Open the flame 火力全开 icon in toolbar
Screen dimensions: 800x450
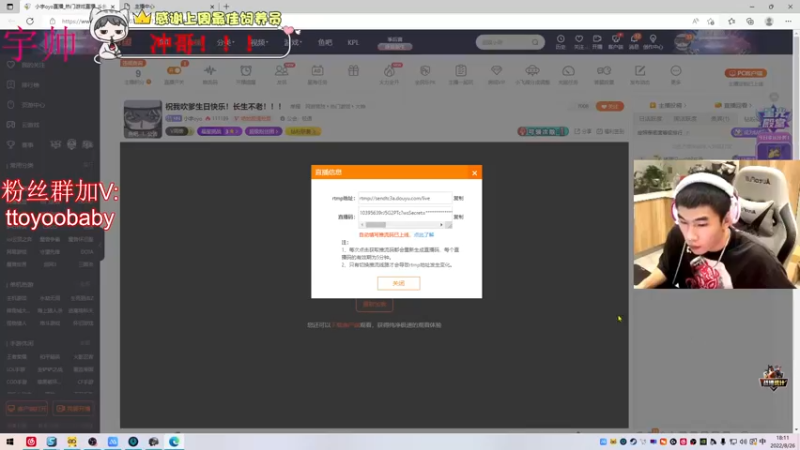click(389, 71)
